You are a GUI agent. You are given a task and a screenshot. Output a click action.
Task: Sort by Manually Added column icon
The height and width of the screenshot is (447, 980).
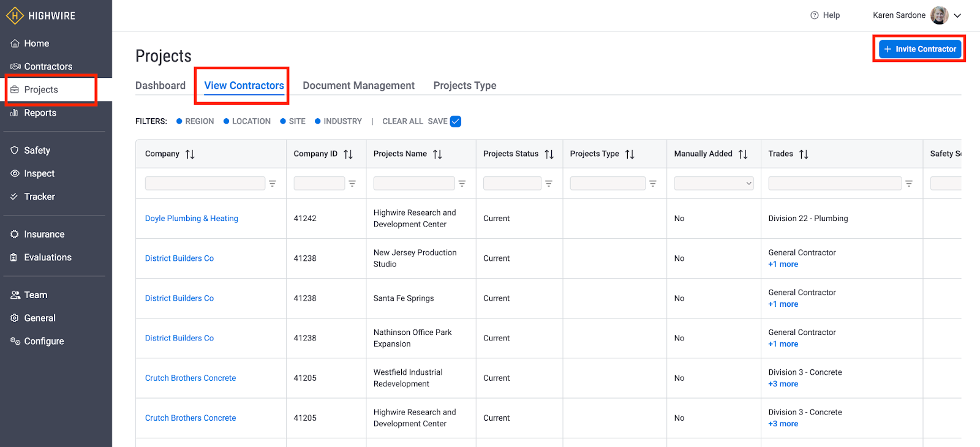tap(743, 154)
